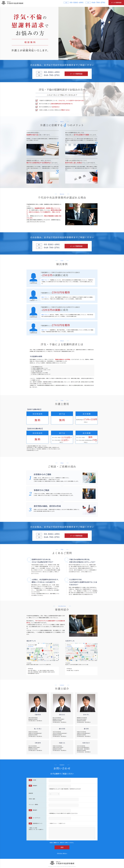Zoom out on the 大宮オフィス map
124x868 pixels.
tap(96, 658)
